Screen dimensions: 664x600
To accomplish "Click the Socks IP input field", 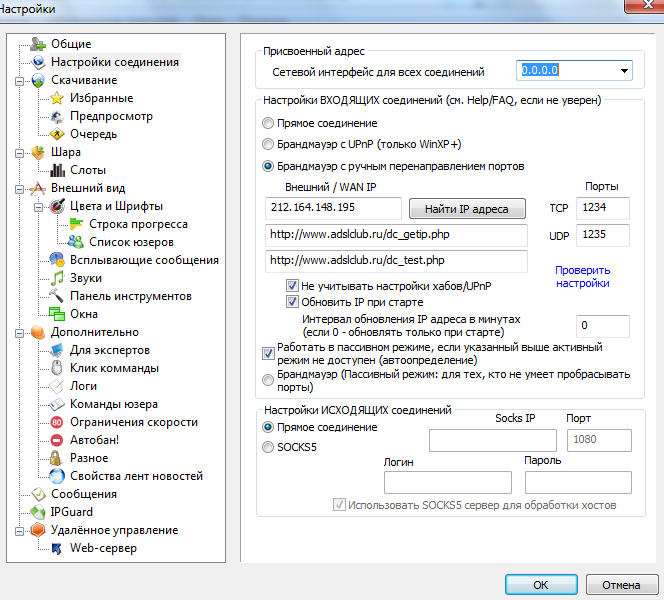I will [492, 440].
